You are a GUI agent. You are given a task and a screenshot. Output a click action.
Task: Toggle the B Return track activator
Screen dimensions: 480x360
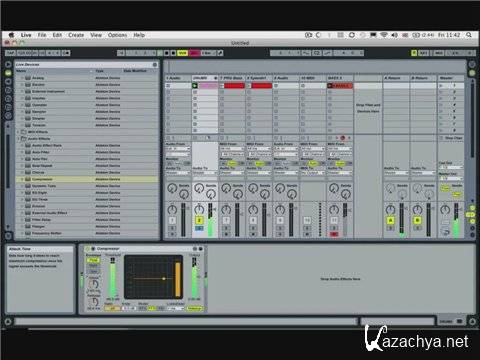tap(417, 220)
